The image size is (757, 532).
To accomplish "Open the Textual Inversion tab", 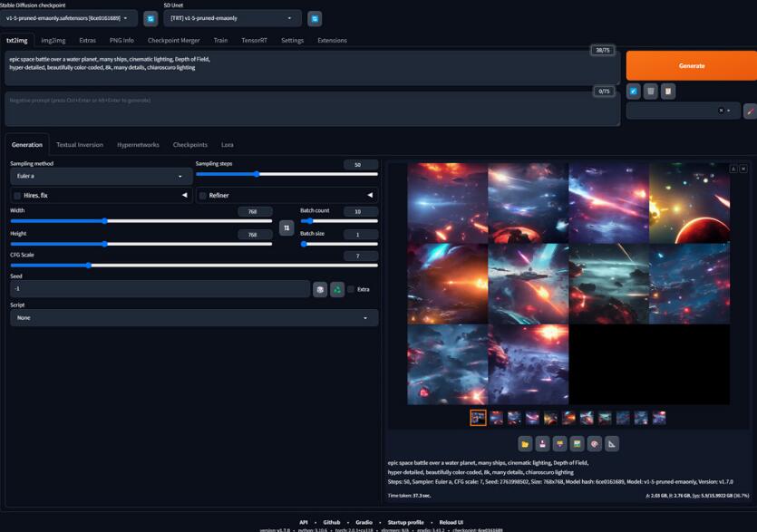I will pos(80,145).
